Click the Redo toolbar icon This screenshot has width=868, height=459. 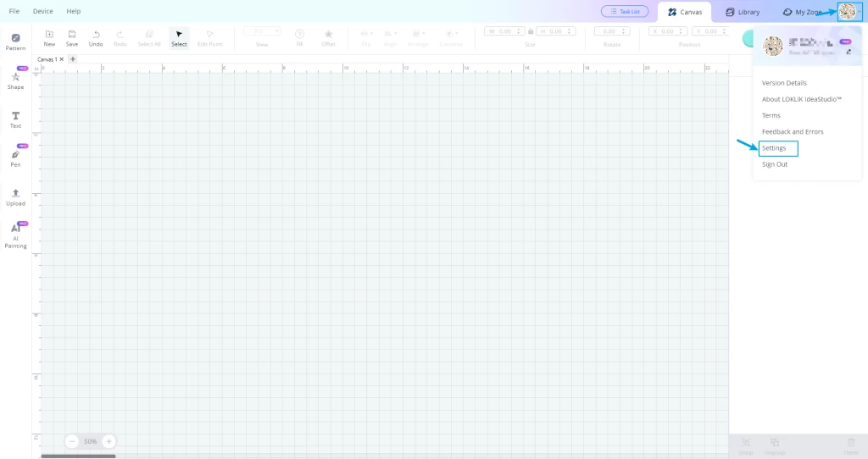(120, 38)
